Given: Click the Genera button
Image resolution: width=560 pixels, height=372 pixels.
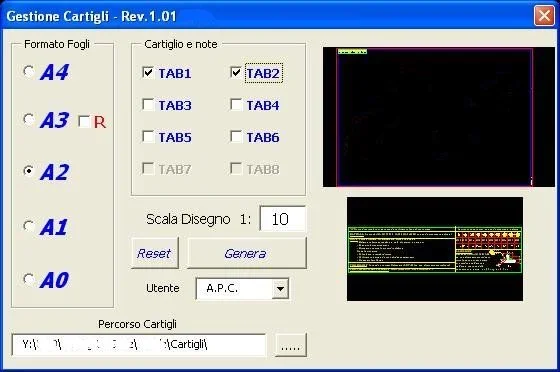Looking at the screenshot, I should (246, 253).
